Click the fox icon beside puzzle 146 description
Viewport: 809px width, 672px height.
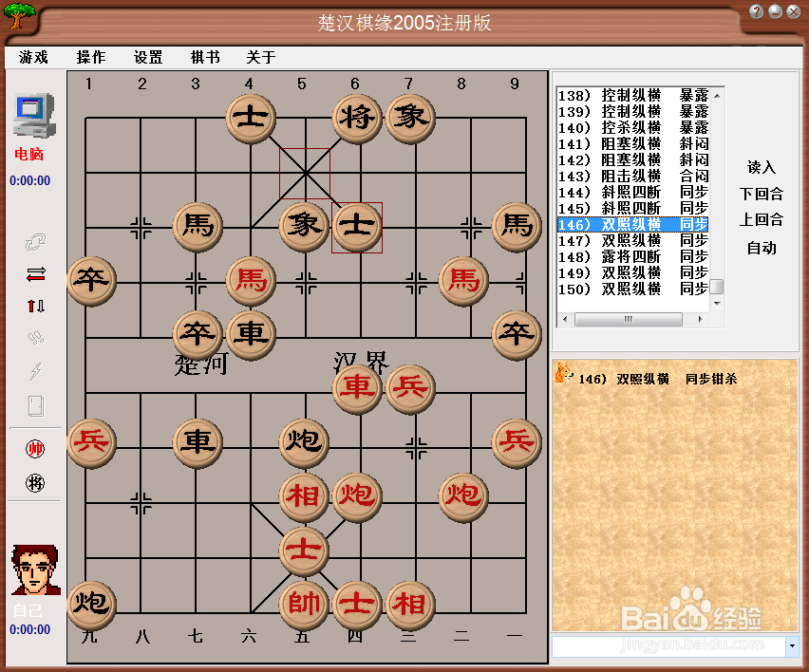[x=563, y=373]
